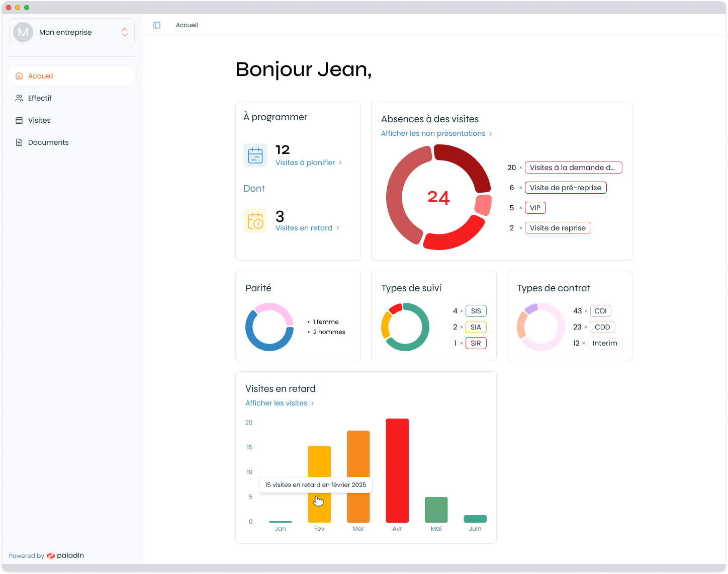The image size is (728, 574).
Task: Click the Effectif people icon
Action: point(19,98)
